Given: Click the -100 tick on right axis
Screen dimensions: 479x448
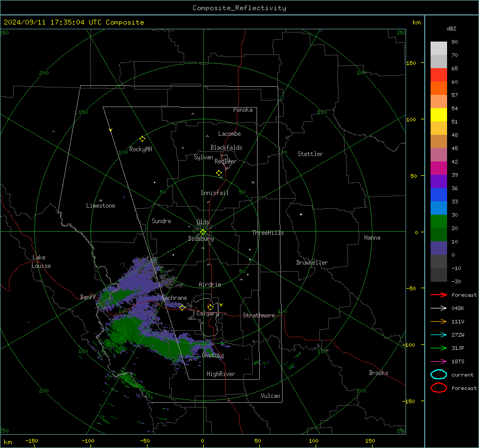Looking at the screenshot, I should click(x=409, y=345).
